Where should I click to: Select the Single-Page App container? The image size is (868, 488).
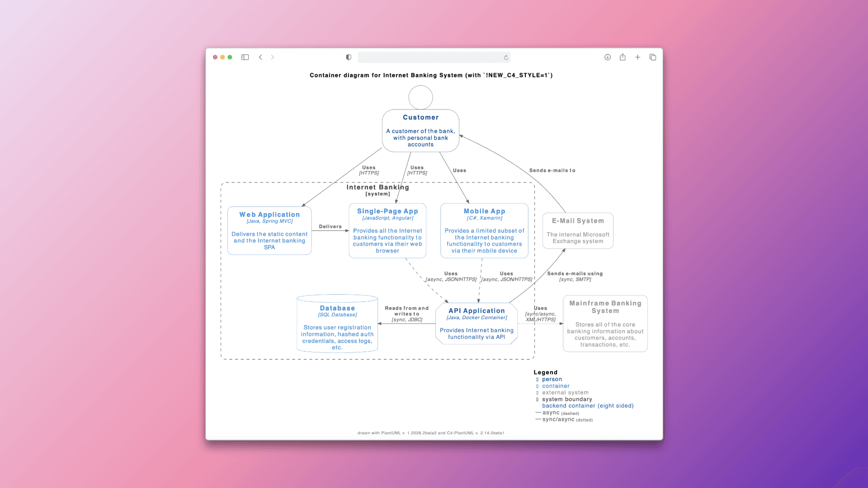point(387,231)
